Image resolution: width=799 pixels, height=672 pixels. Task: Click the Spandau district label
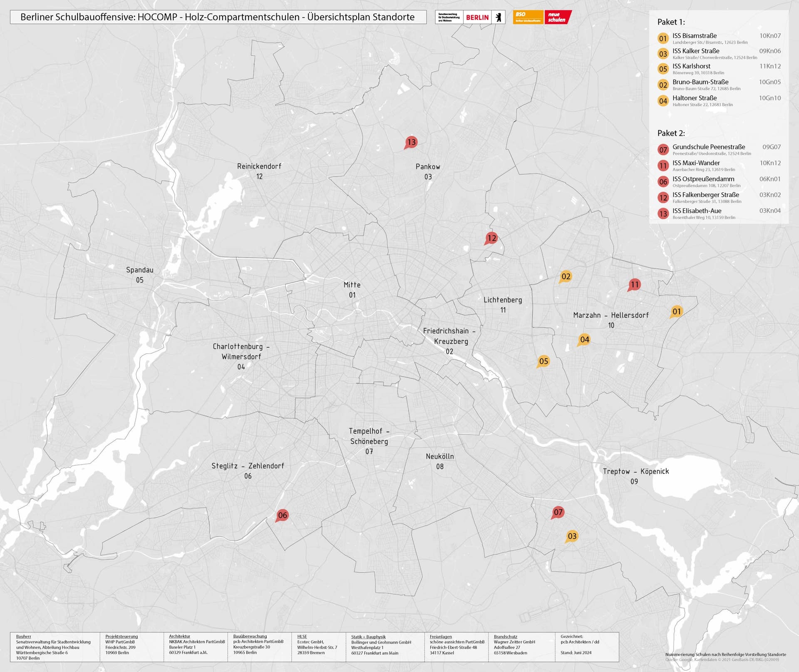click(140, 270)
